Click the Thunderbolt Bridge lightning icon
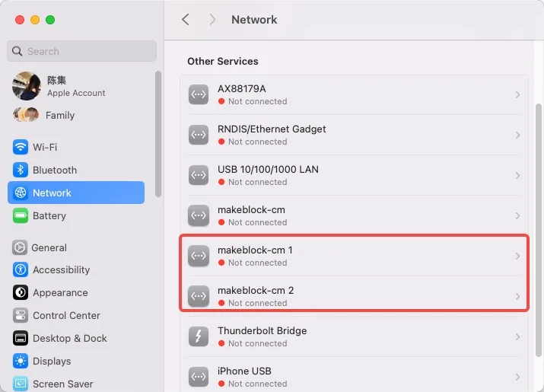Image resolution: width=544 pixels, height=392 pixels. pos(199,336)
